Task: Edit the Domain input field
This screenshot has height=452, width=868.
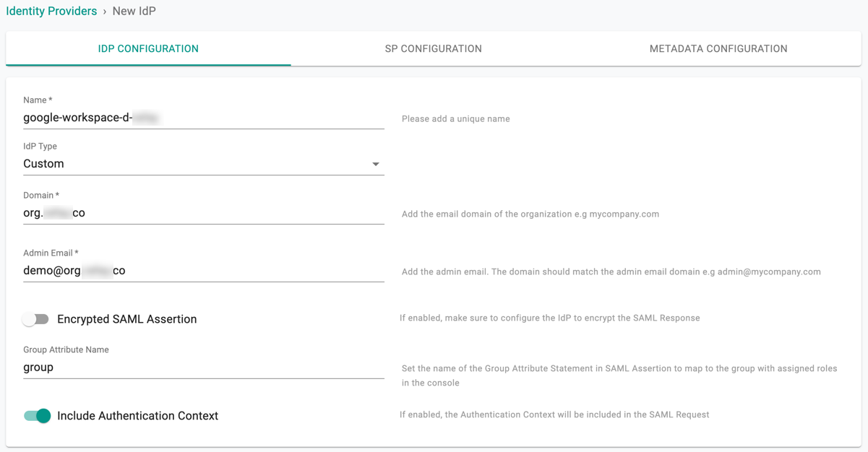Action: coord(203,213)
